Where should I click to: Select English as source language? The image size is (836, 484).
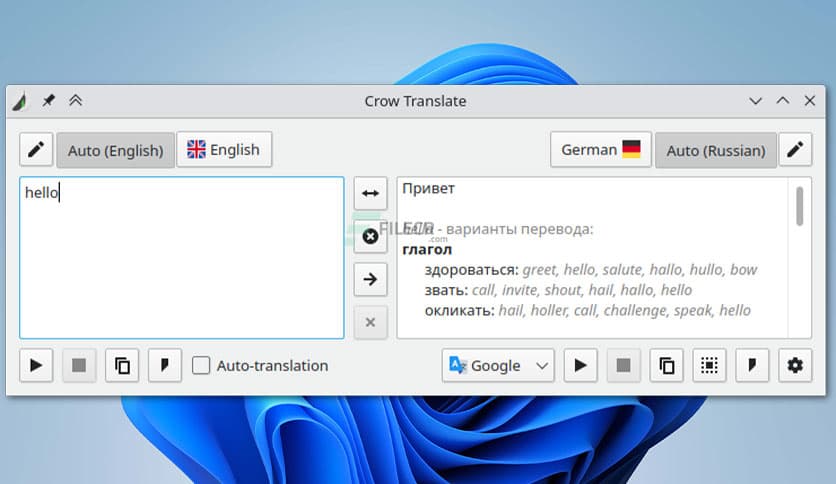coord(224,149)
